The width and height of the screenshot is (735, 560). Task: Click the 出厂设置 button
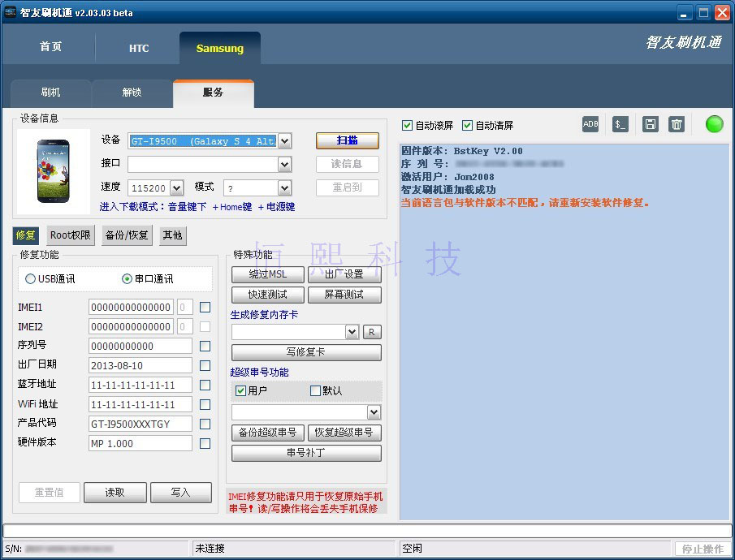tap(344, 274)
